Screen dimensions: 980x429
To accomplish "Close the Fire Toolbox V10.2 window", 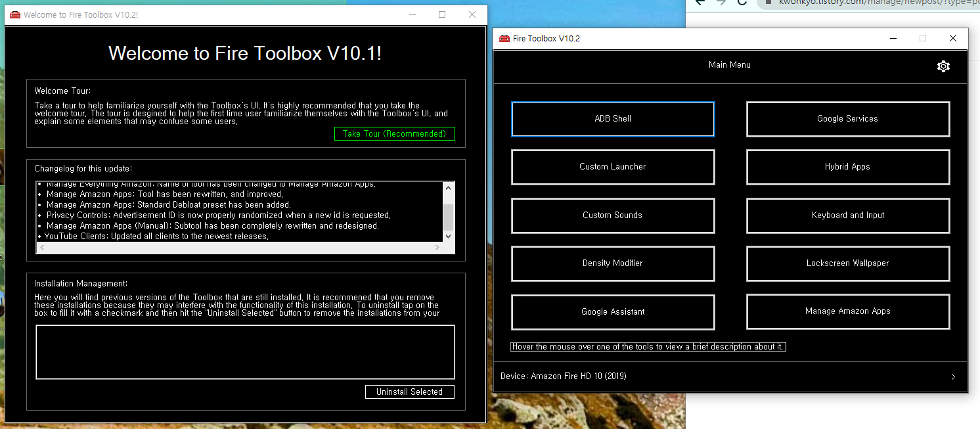I will tap(953, 39).
